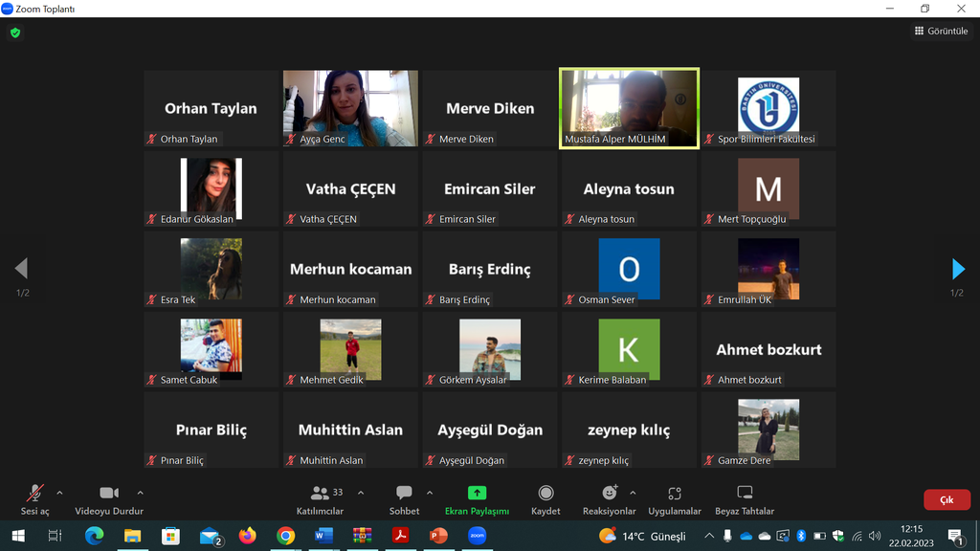The image size is (980, 551).
Task: Go to next participant page with right arrow
Action: (x=957, y=269)
